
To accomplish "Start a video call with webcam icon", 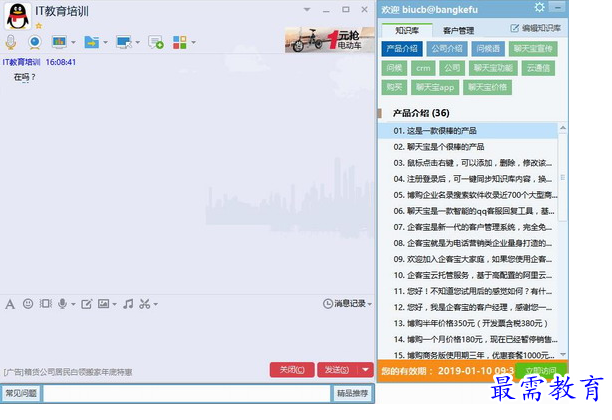I will tap(35, 42).
